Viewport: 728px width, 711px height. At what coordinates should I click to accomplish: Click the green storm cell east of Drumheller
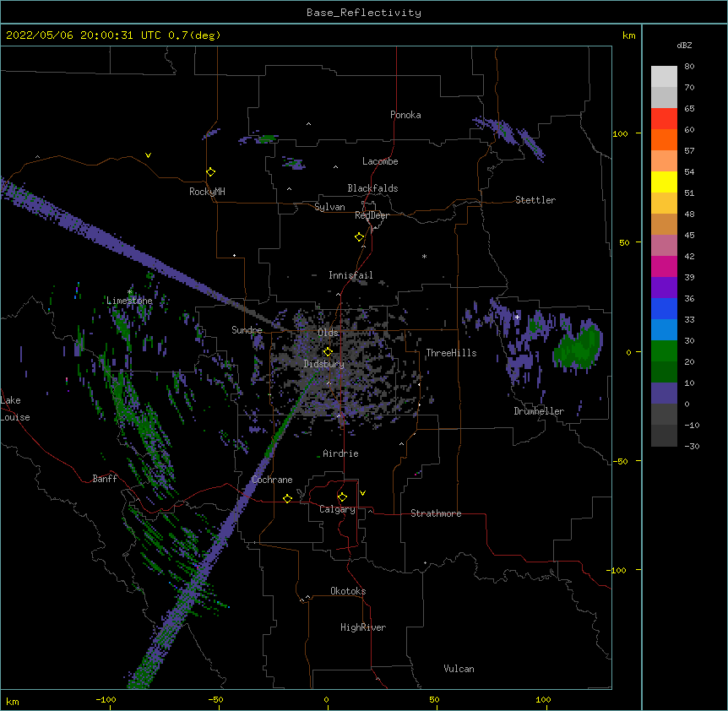578,345
